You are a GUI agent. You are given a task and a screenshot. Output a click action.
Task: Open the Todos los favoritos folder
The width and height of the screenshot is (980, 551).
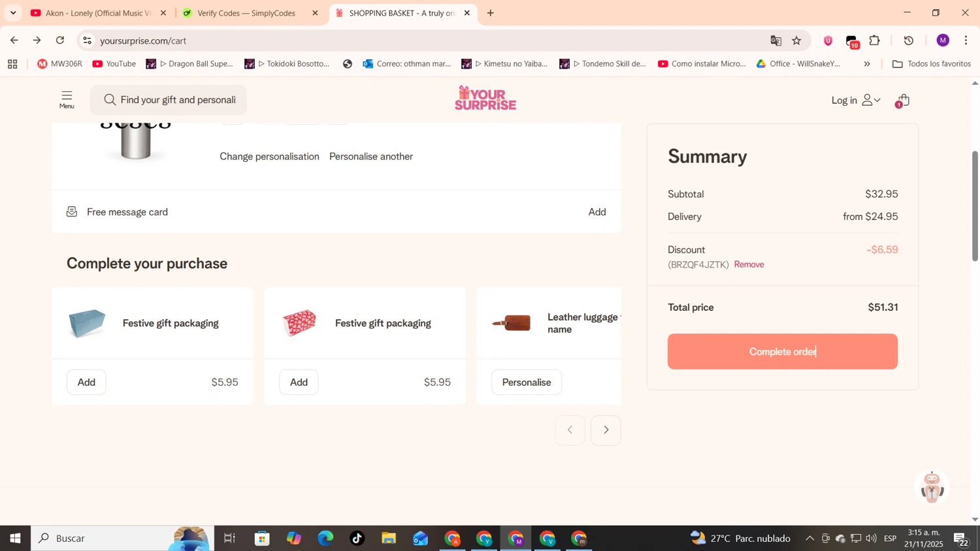[x=932, y=64]
